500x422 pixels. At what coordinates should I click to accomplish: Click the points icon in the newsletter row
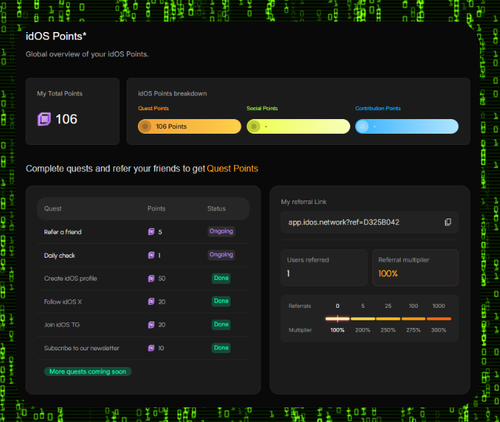(x=151, y=348)
